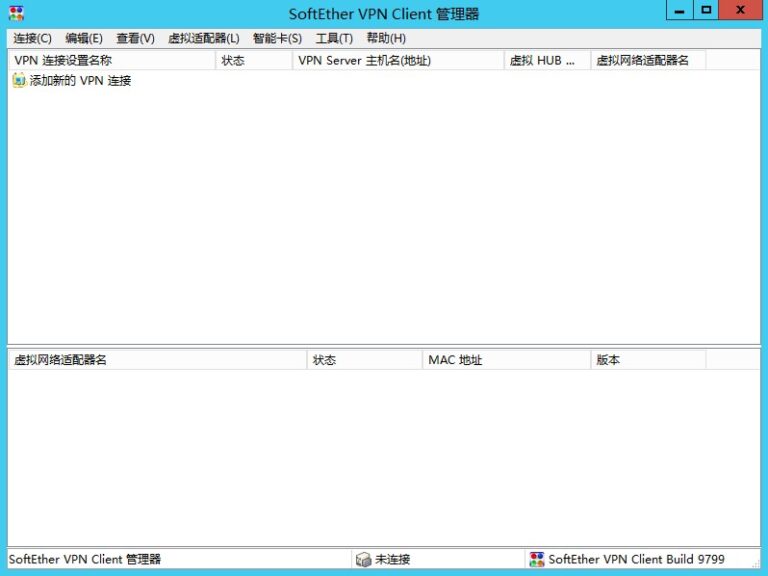Click the 虚拟 HUB column header
Screen dimensions: 768x576
[547, 60]
